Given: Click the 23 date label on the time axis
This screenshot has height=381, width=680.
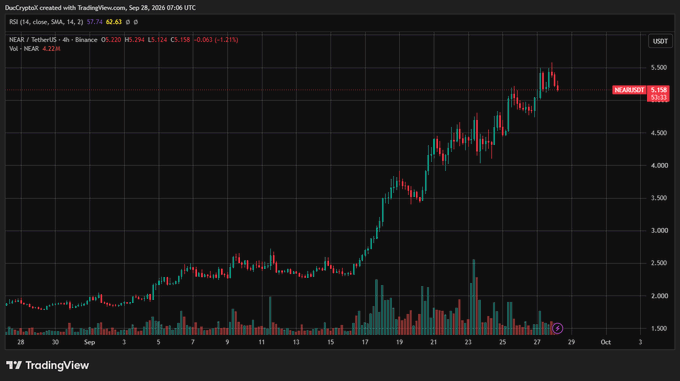Looking at the screenshot, I should (x=468, y=342).
